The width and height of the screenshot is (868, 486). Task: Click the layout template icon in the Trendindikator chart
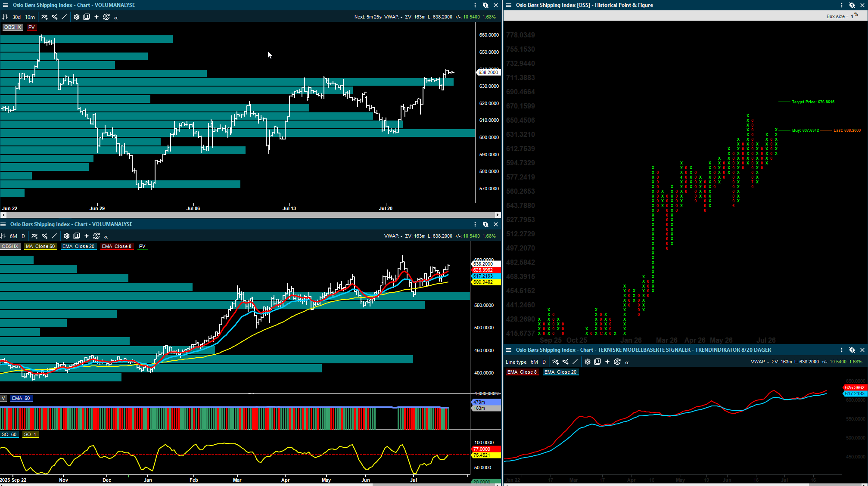point(597,362)
